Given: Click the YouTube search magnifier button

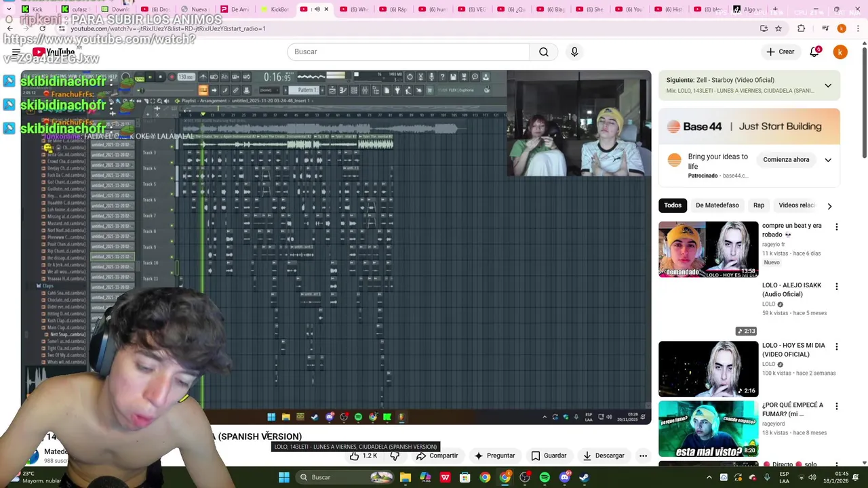Looking at the screenshot, I should pos(543,52).
